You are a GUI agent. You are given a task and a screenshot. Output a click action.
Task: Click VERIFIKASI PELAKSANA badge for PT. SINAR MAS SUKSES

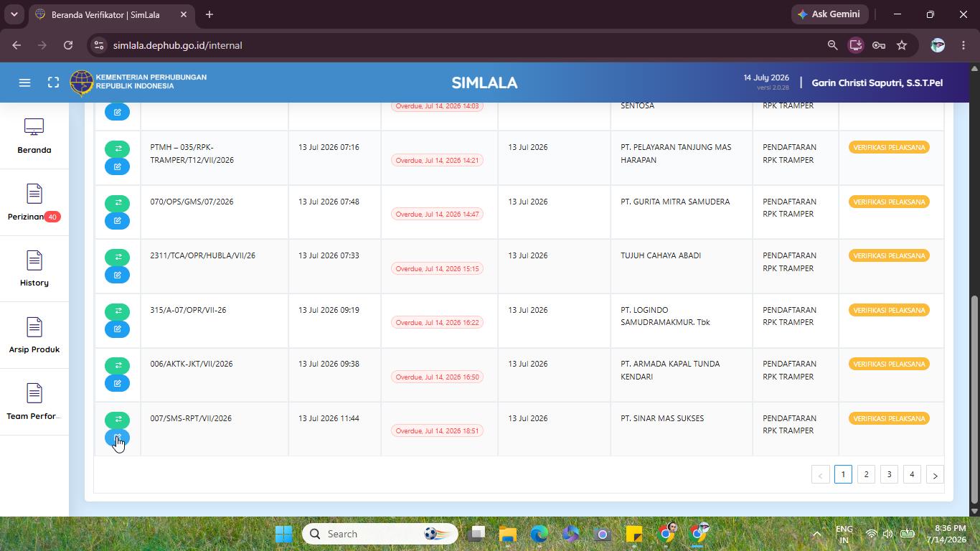(889, 418)
